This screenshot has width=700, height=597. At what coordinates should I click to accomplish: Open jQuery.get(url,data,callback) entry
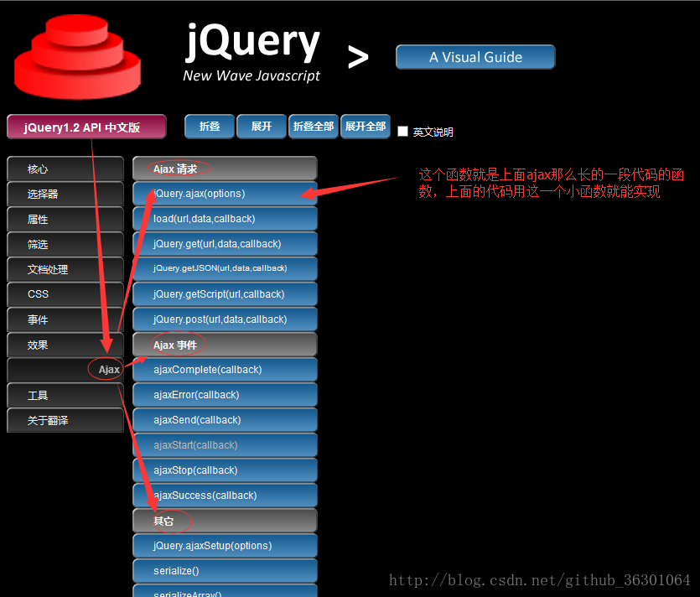pyautogui.click(x=225, y=244)
